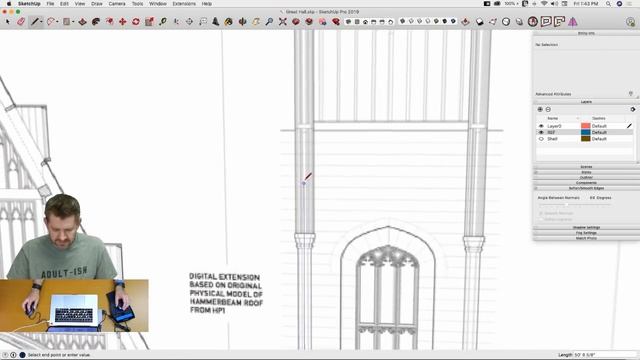The image size is (640, 360).
Task: Open the Extensions menu
Action: click(x=184, y=4)
